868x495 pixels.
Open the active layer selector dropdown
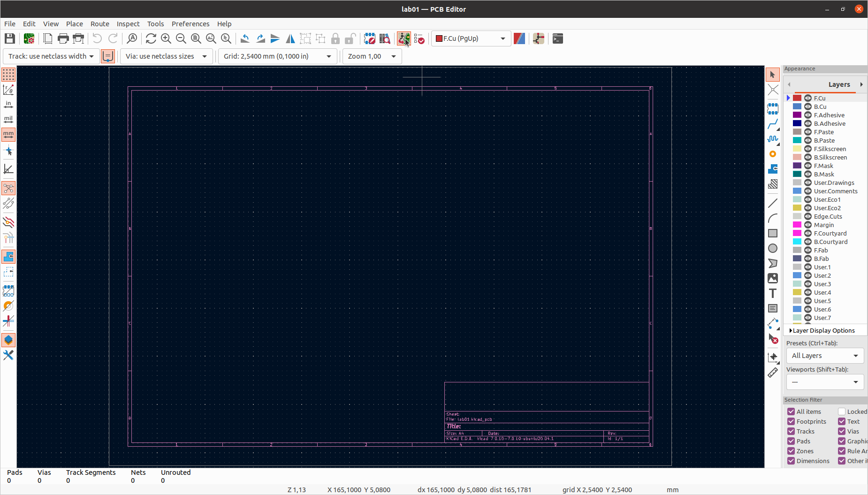(470, 38)
